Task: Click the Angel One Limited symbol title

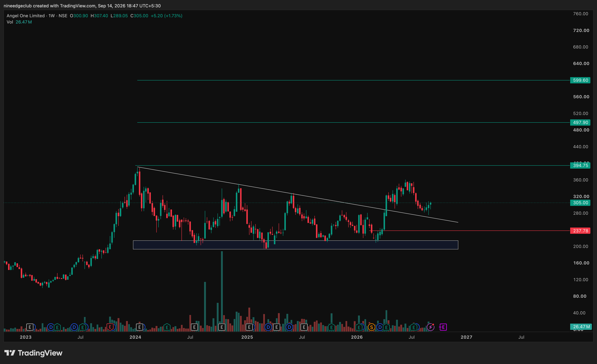Action: click(25, 16)
